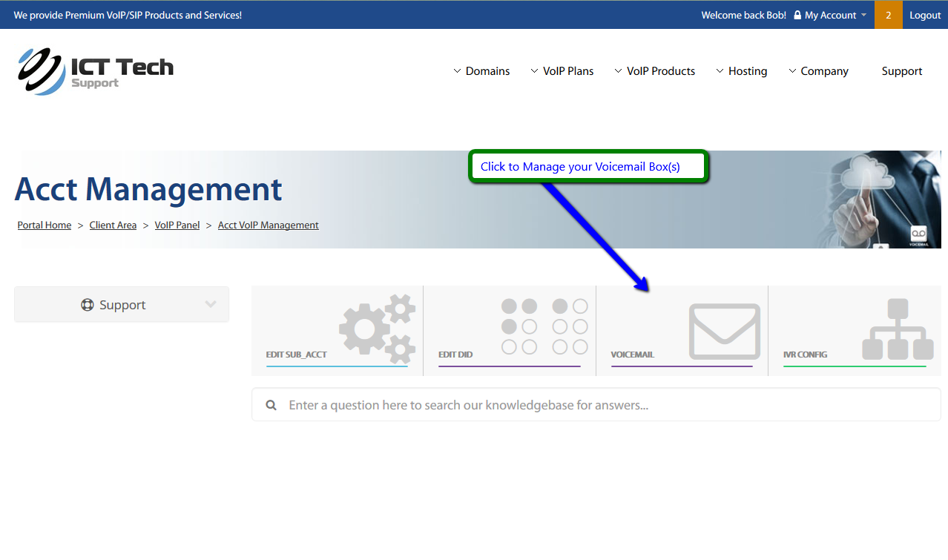The height and width of the screenshot is (560, 948).
Task: Expand the Hosting menu
Action: coord(742,71)
